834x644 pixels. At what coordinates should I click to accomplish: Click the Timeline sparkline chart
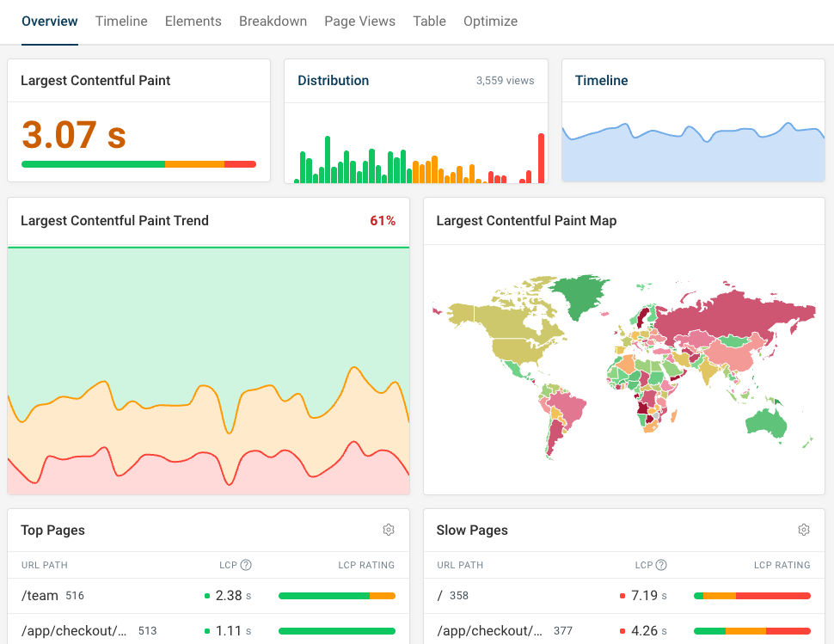[x=694, y=152]
